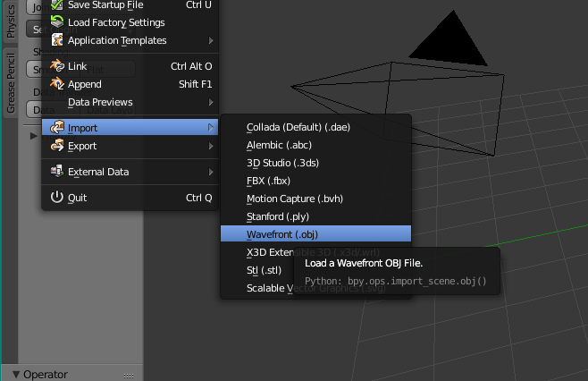This screenshot has width=588, height=381.
Task: Open the Physics sidebar tab
Action: point(11,18)
